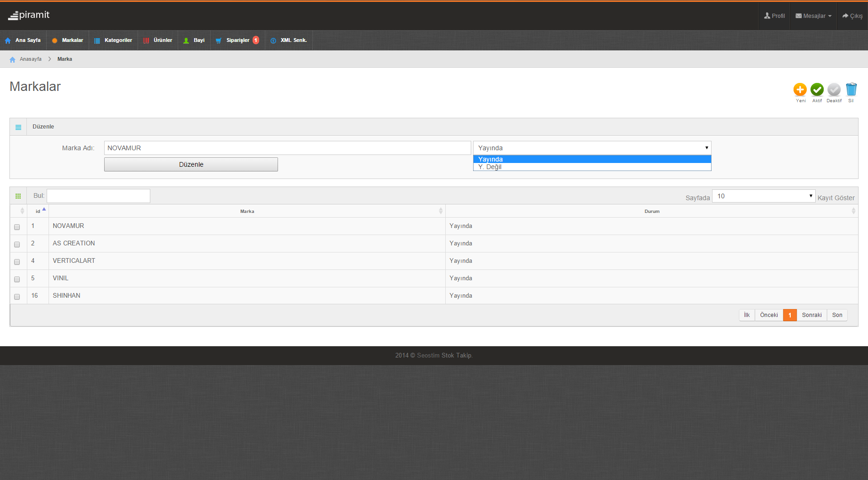The image size is (868, 480).
Task: Click the Anasayfa breadcrumb link
Action: tap(31, 59)
